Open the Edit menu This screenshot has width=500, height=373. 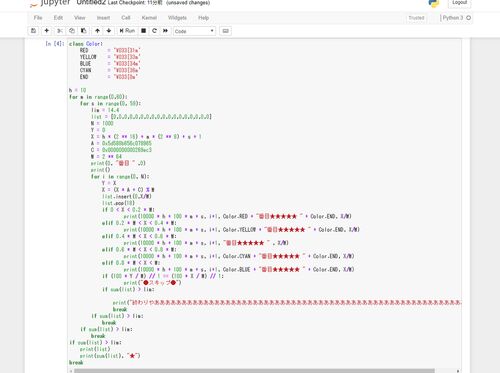pyautogui.click(x=58, y=18)
